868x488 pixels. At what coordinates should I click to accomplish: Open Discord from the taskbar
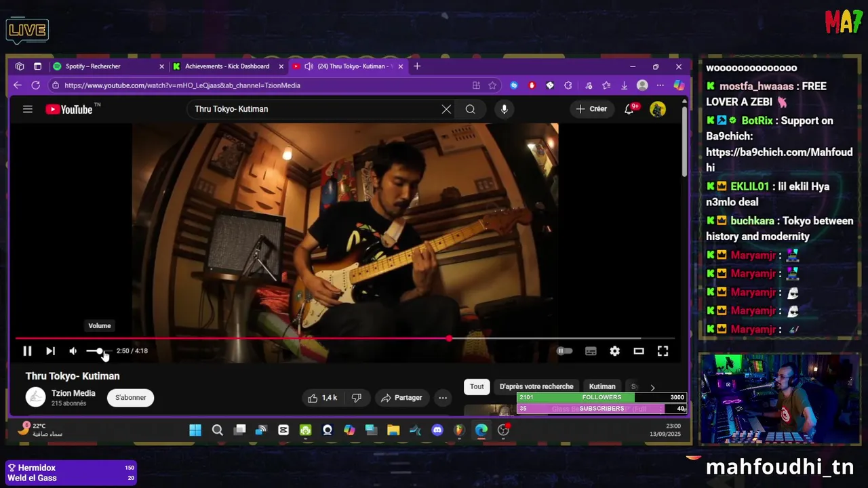tap(437, 430)
